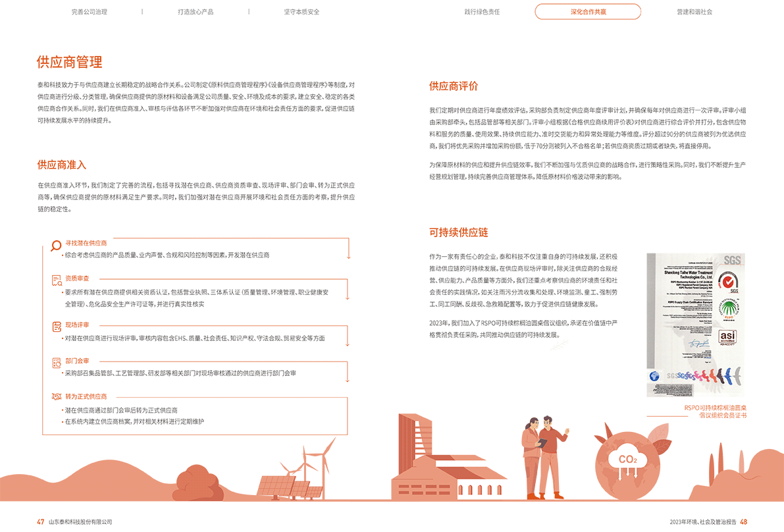Click the checklist icon beside 现场评审

pyautogui.click(x=57, y=326)
